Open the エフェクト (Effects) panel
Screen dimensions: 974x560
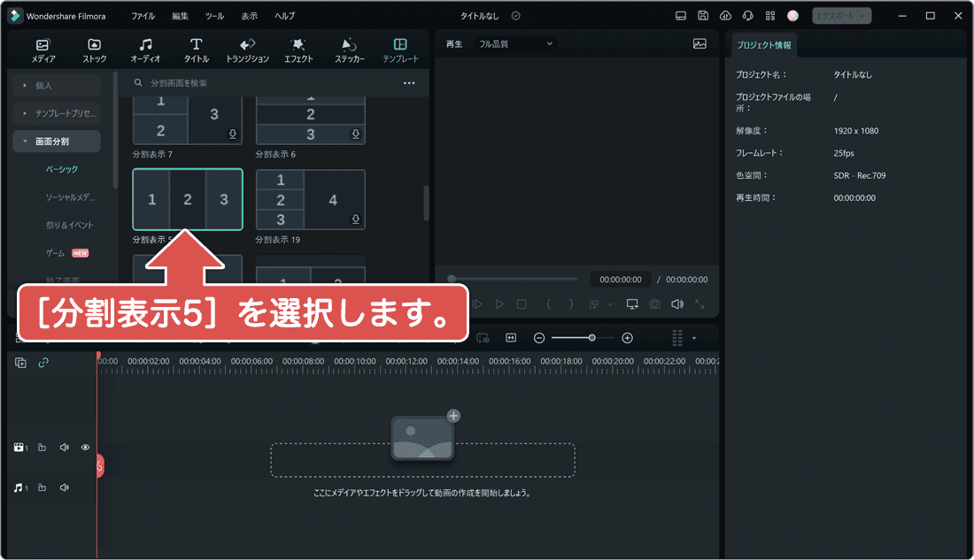(298, 50)
